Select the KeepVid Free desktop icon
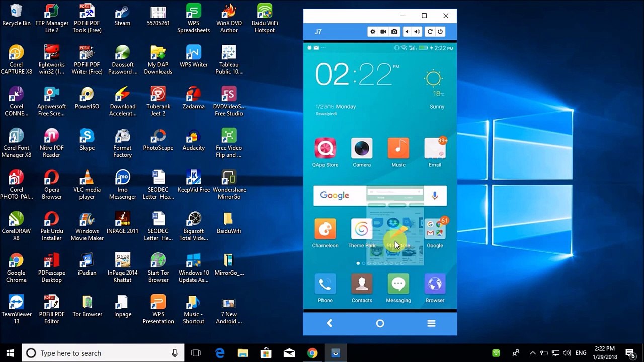This screenshot has height=362, width=644. coord(194,182)
